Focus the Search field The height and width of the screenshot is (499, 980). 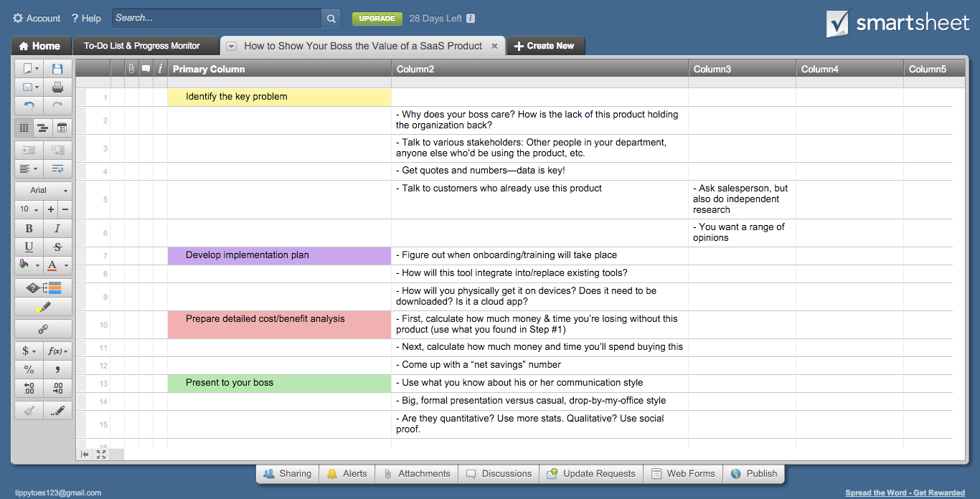[x=217, y=18]
